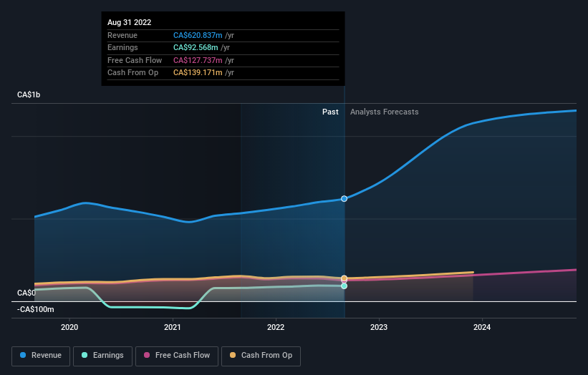The image size is (588, 375).
Task: Toggle the Free Cash Flow legend button
Action: [x=177, y=356]
